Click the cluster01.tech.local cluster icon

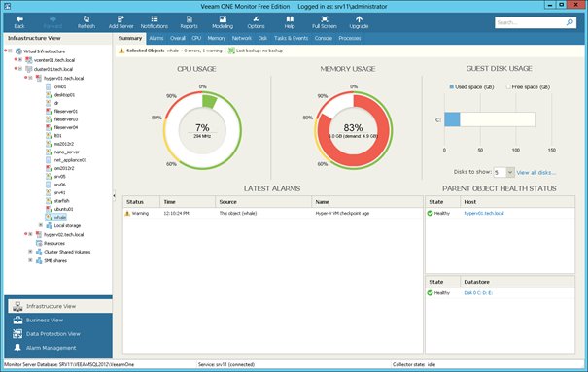pyautogui.click(x=29, y=69)
